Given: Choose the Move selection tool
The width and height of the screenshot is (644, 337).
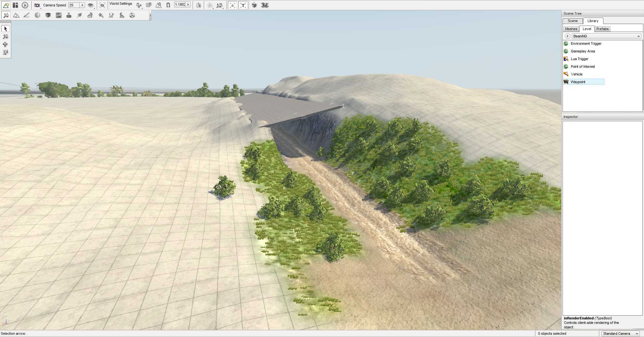Looking at the screenshot, I should coord(5,36).
